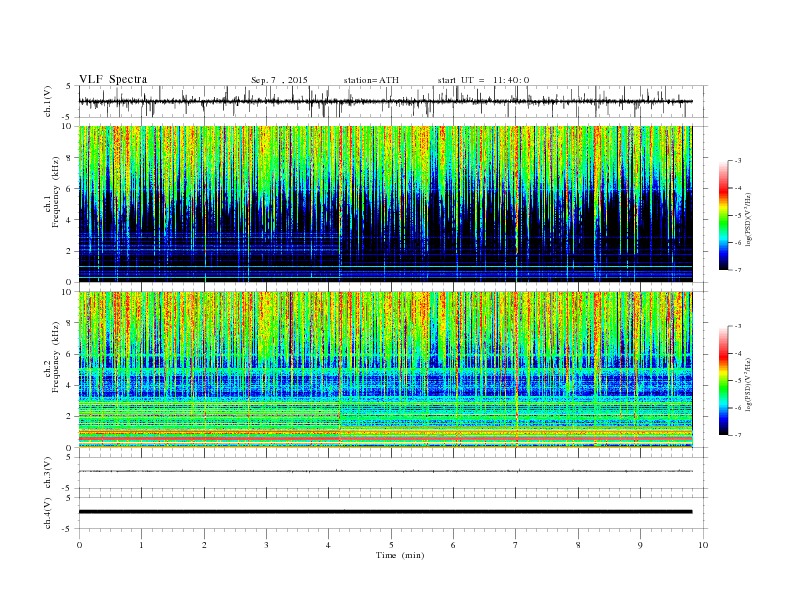This screenshot has width=792, height=612.
Task: Click the '-3' label on upper colorbar
Action: [x=737, y=161]
